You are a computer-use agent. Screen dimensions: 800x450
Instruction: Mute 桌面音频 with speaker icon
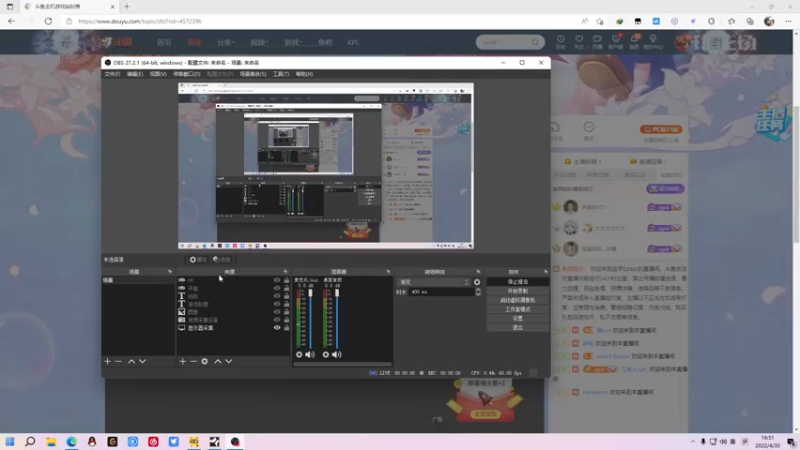(x=336, y=354)
